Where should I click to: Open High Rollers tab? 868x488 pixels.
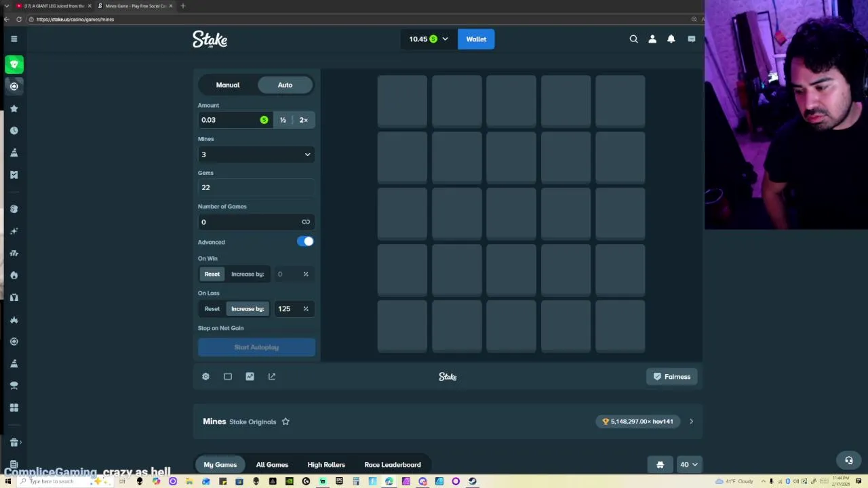tap(326, 465)
